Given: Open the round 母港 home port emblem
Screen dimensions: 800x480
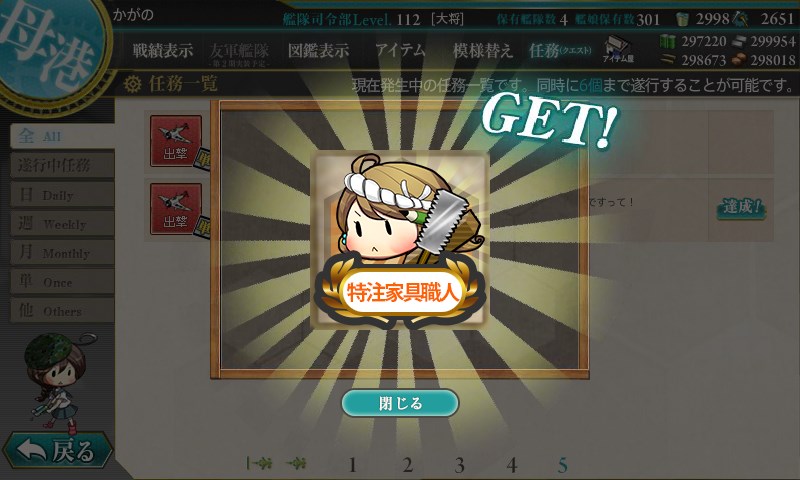Looking at the screenshot, I should (49, 47).
